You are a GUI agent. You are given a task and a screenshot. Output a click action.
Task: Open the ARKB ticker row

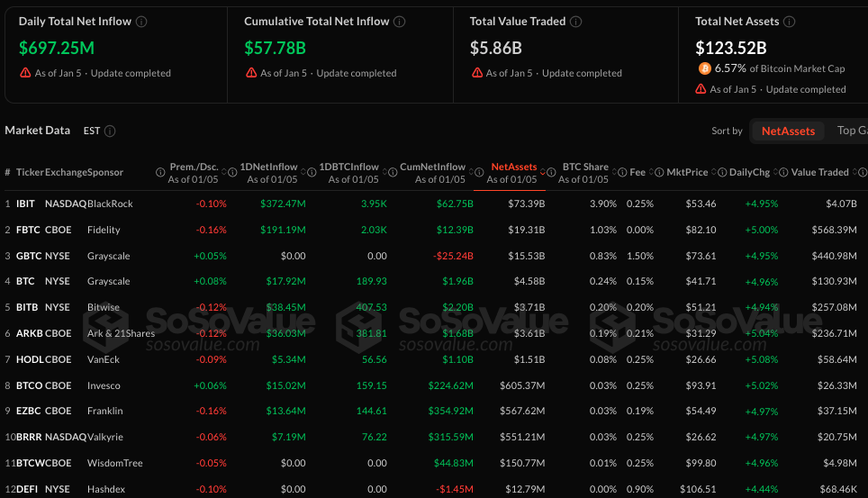434,333
